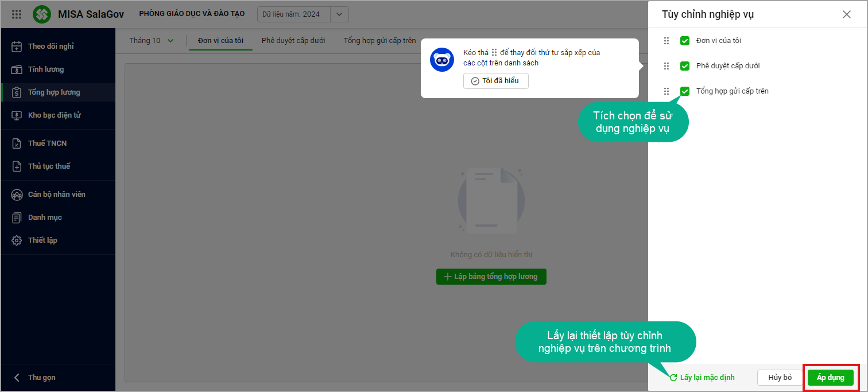Click the Áp dụng button
The height and width of the screenshot is (392, 868).
point(830,378)
